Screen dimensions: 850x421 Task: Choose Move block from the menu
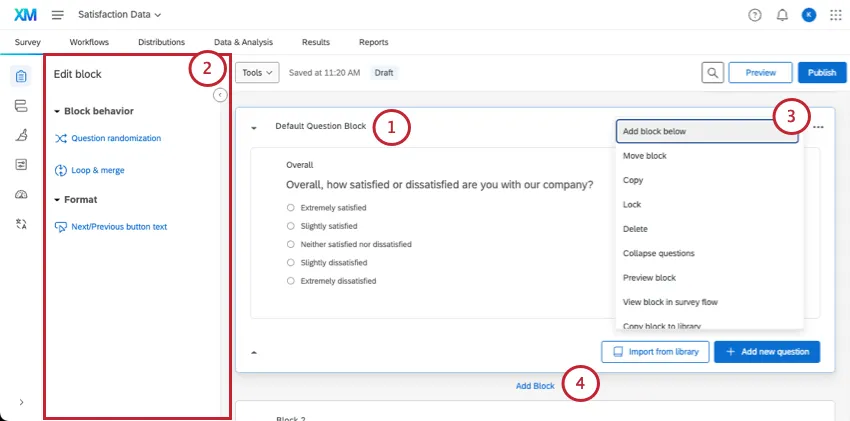(645, 156)
